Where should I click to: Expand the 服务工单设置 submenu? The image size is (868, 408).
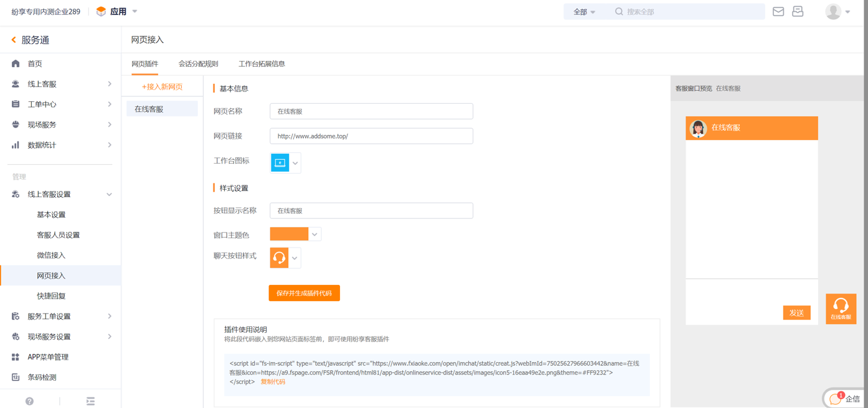110,316
